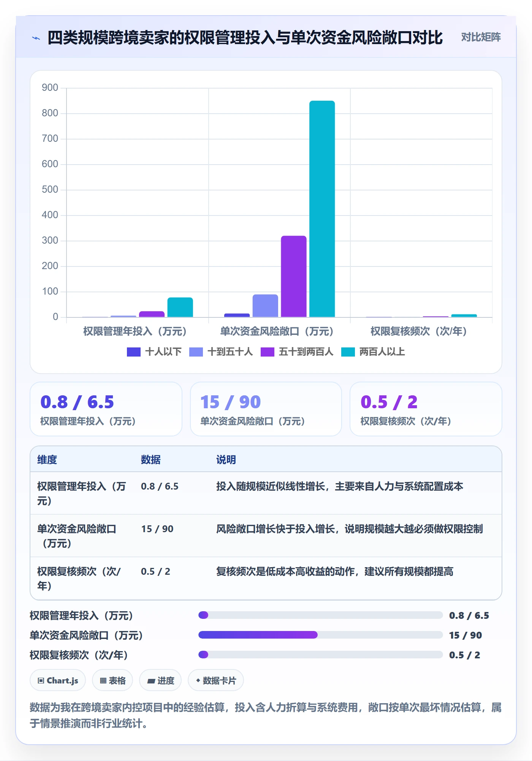The width and height of the screenshot is (532, 761).
Task: Click the 对比矩阵 tag in the header
Action: pos(481,37)
